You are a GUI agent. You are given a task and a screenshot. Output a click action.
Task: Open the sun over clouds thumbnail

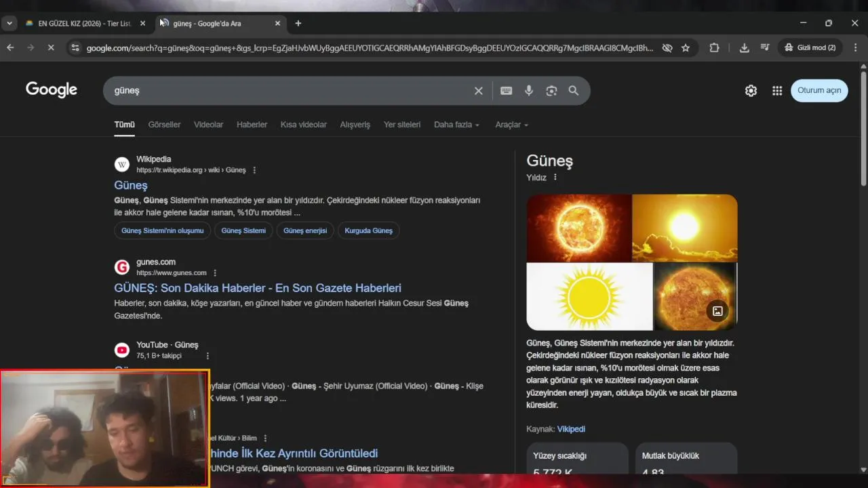685,228
